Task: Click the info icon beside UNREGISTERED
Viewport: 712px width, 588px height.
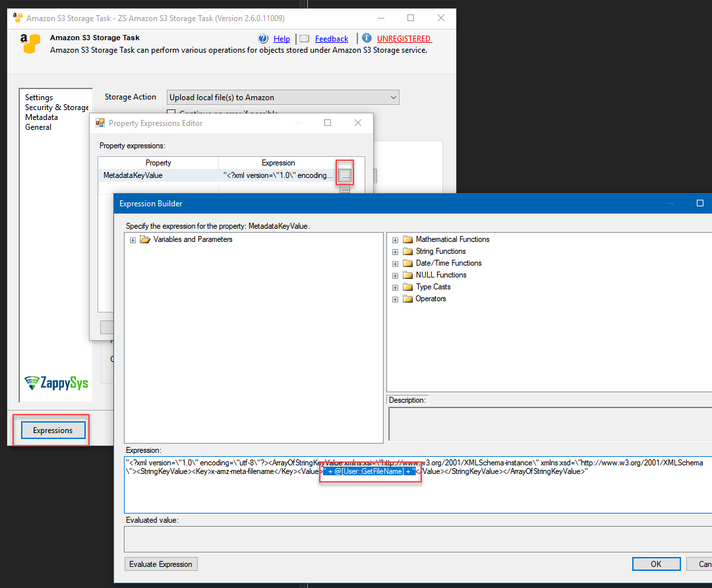Action: pyautogui.click(x=367, y=38)
